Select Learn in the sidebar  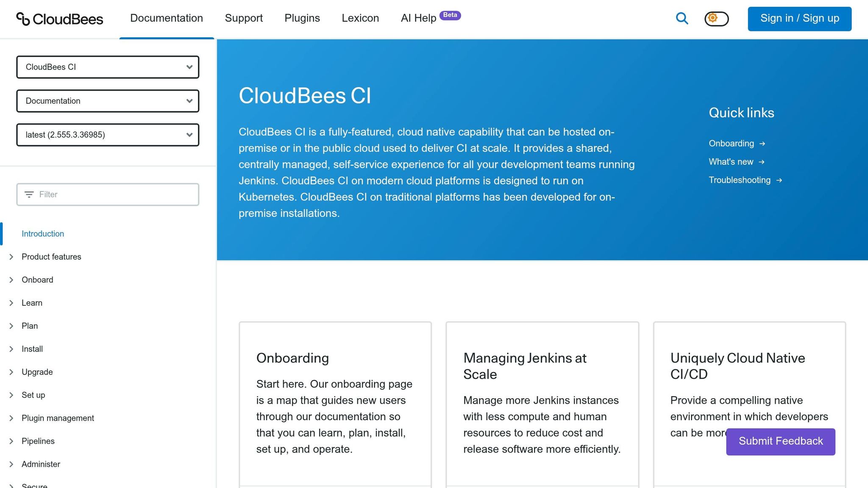click(x=32, y=303)
